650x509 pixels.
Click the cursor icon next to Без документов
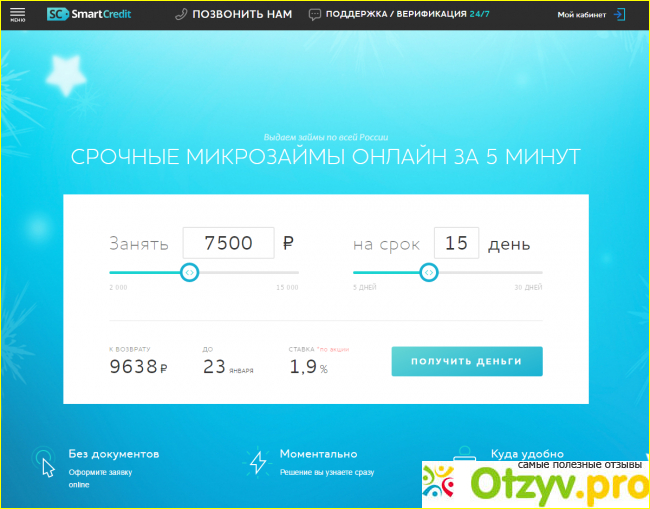44,461
